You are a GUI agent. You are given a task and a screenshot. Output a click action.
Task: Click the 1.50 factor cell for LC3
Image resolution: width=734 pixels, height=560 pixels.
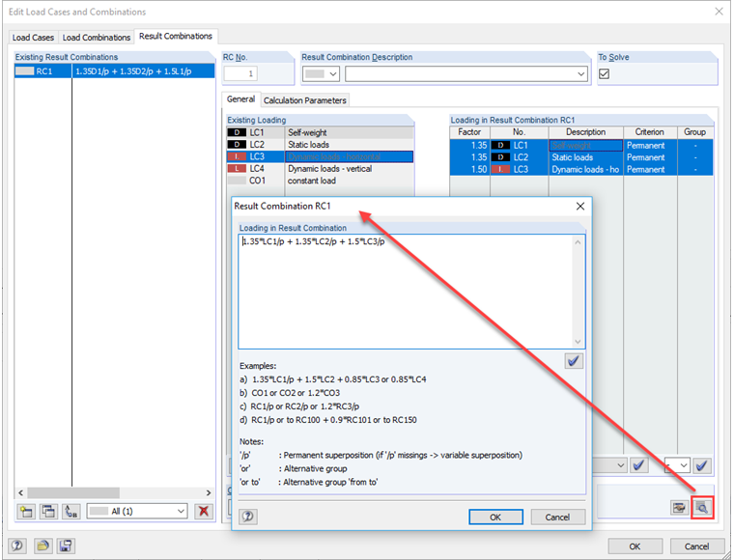pyautogui.click(x=470, y=169)
